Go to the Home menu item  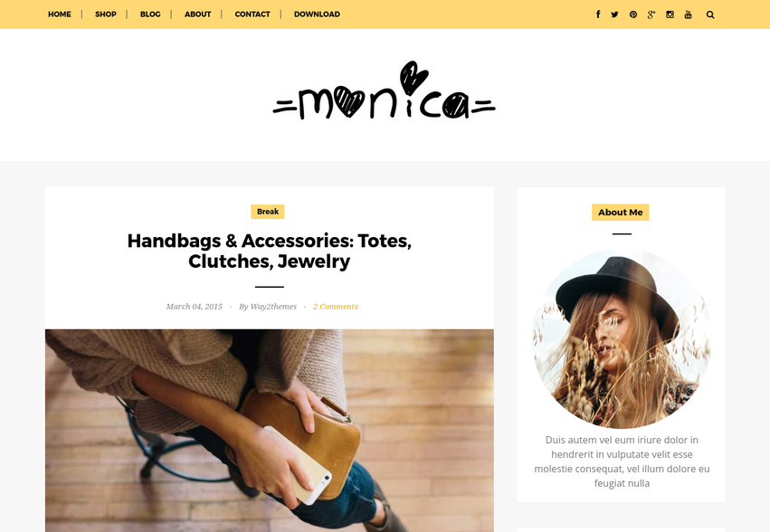click(60, 14)
